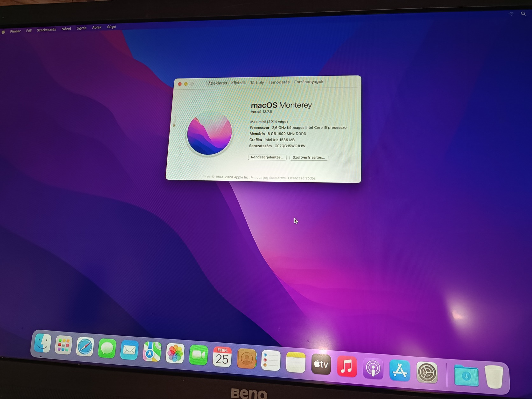Open the Szerkesztés menu
532x399 pixels.
(46, 30)
